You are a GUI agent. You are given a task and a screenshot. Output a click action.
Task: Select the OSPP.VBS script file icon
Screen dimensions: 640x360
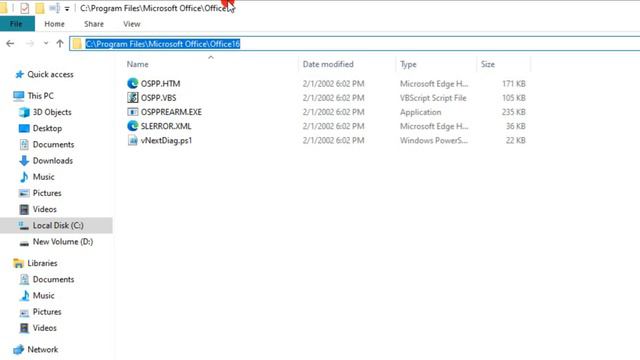coord(132,98)
